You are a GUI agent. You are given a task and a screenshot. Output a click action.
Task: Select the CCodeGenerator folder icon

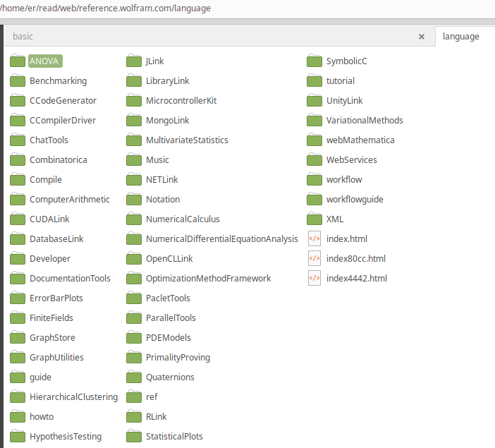[x=18, y=100]
